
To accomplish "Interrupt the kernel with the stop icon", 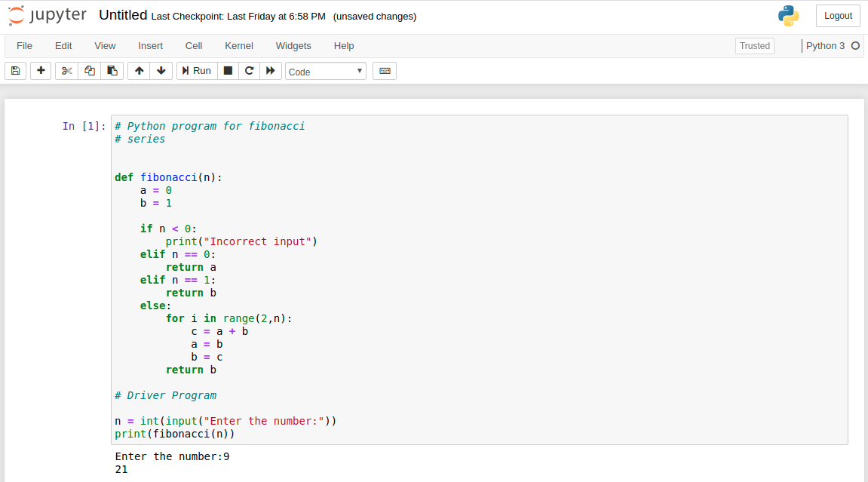I will [x=227, y=70].
